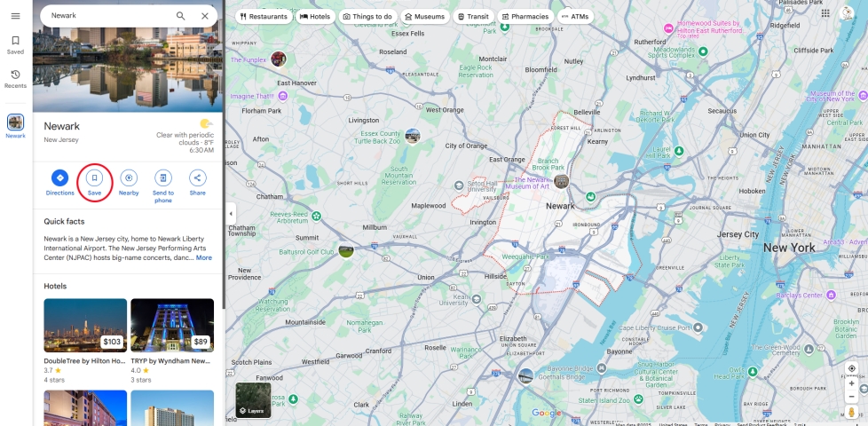
Task: Click the side panel scrollbar
Action: pyautogui.click(x=224, y=155)
